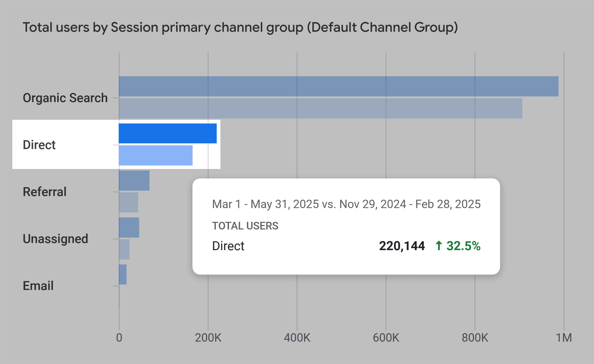Select the TOTAL USERS heading in the tooltip
This screenshot has width=594, height=364.
(x=245, y=226)
